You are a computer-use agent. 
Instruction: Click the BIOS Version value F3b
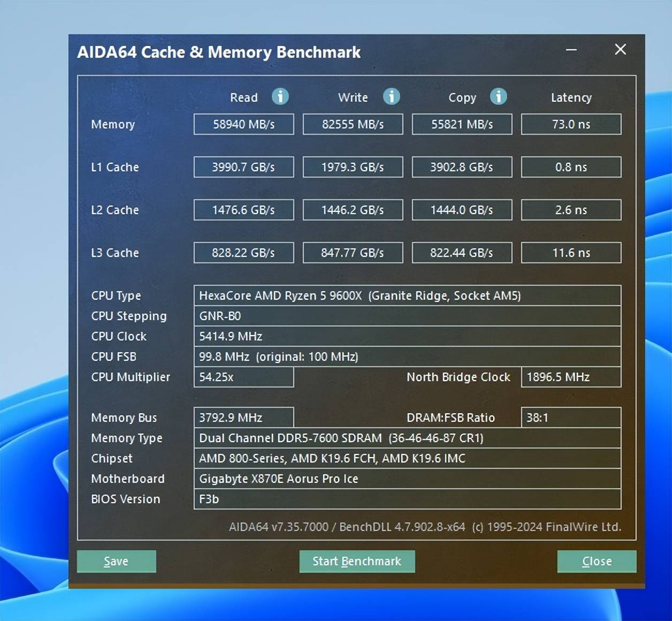pos(407,499)
